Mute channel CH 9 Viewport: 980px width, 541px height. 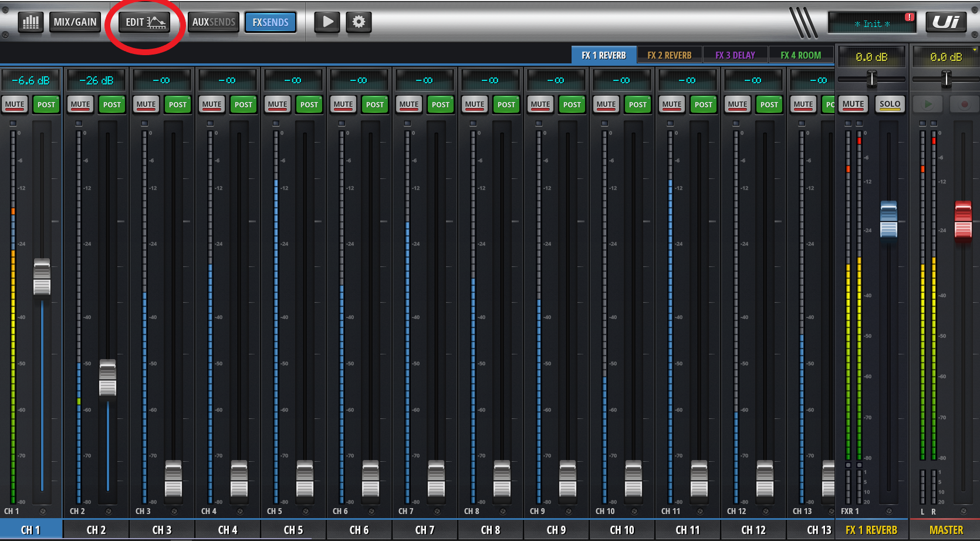(x=540, y=104)
